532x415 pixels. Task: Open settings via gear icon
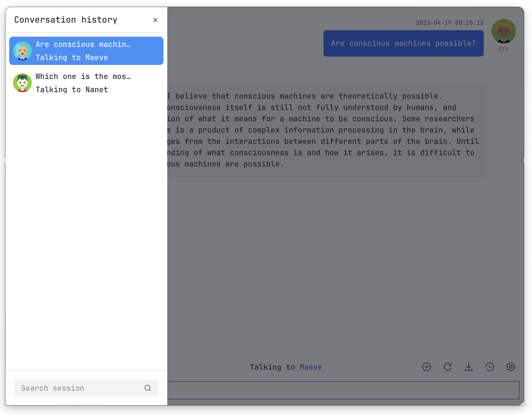pyautogui.click(x=510, y=367)
